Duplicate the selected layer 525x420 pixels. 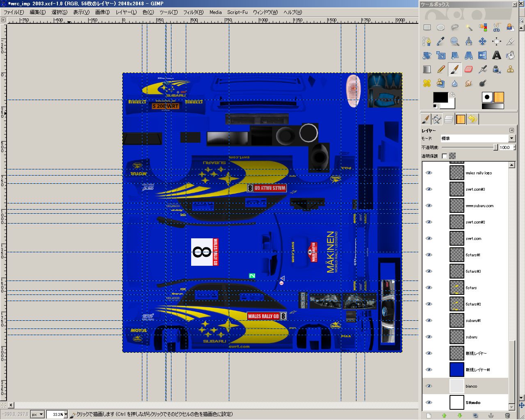(475, 415)
